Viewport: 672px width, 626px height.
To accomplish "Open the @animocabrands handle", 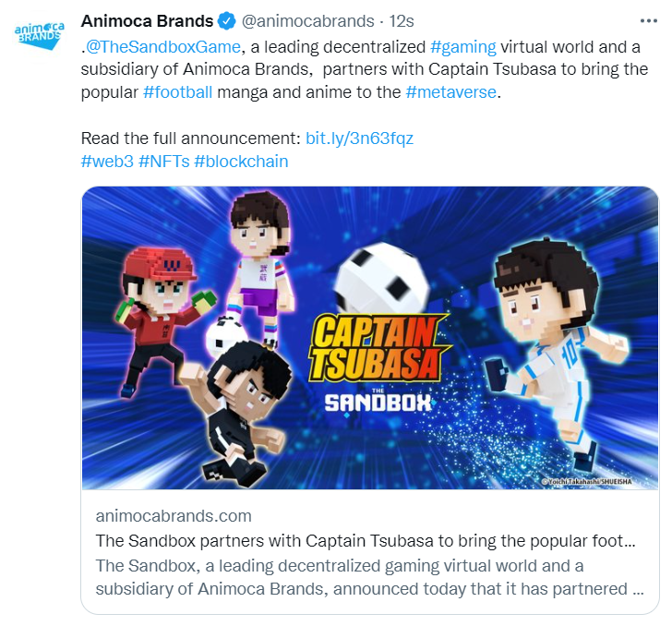I will pos(307,21).
